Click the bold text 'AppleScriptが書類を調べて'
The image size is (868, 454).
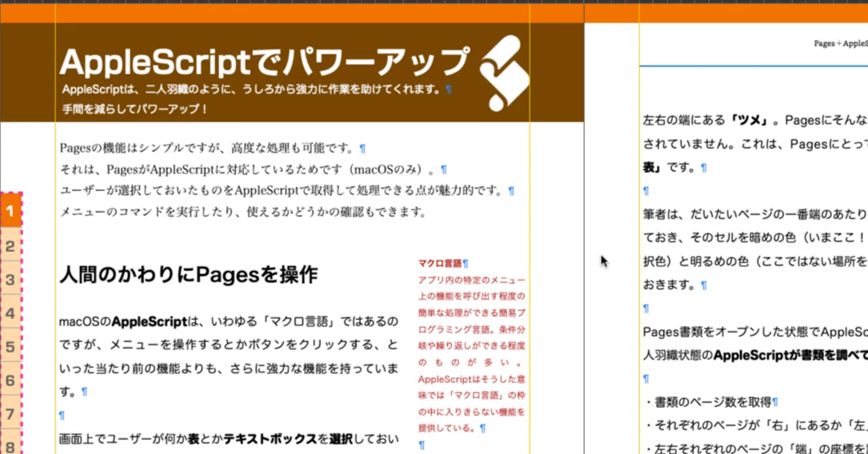tap(791, 355)
